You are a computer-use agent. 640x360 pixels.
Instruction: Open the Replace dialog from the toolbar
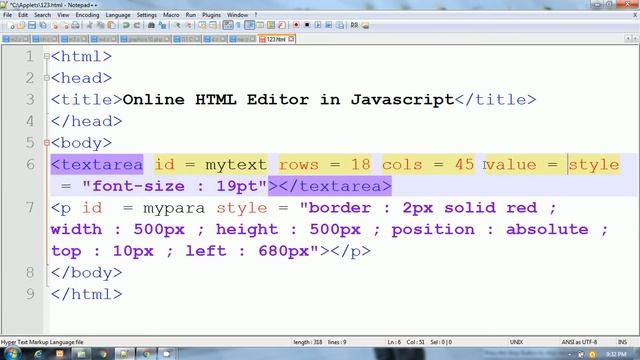pos(163,25)
